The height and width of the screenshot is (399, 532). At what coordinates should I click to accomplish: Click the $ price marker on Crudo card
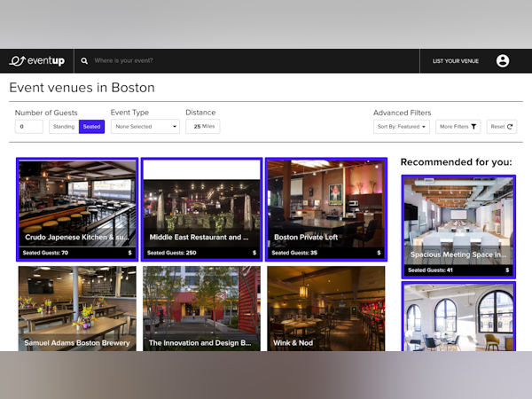tap(129, 253)
